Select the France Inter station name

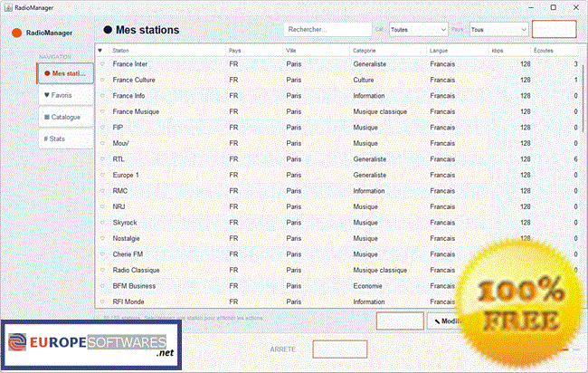(130, 64)
